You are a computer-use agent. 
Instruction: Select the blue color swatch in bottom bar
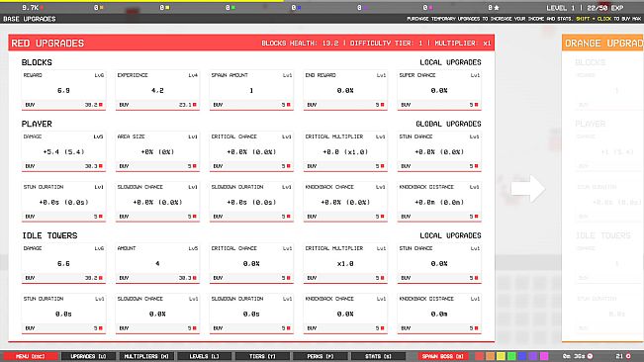pos(522,356)
